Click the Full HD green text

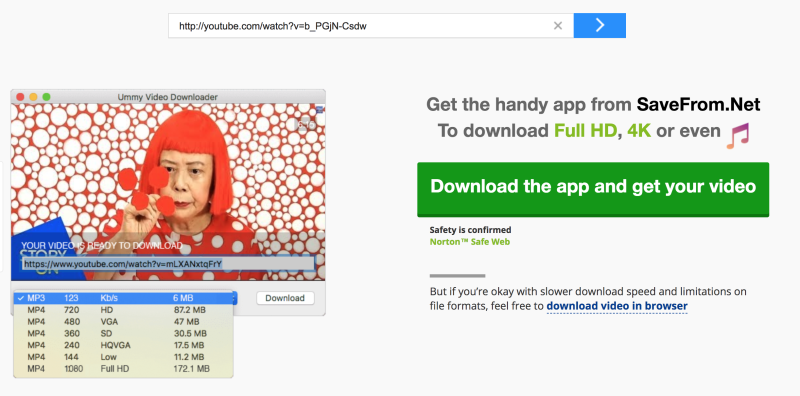click(x=586, y=131)
